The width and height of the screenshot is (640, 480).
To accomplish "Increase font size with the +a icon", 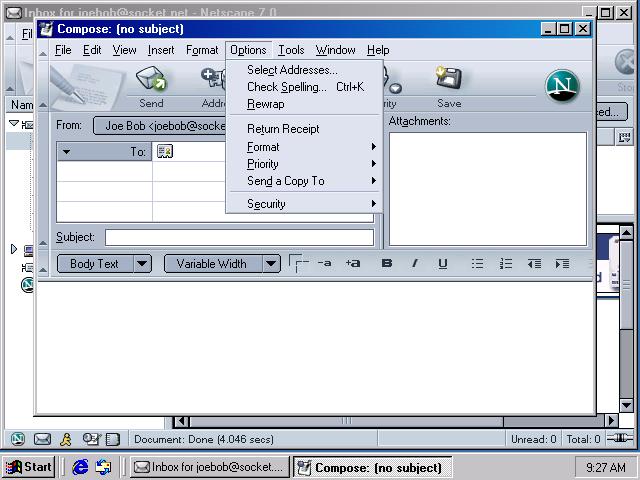I will point(353,263).
